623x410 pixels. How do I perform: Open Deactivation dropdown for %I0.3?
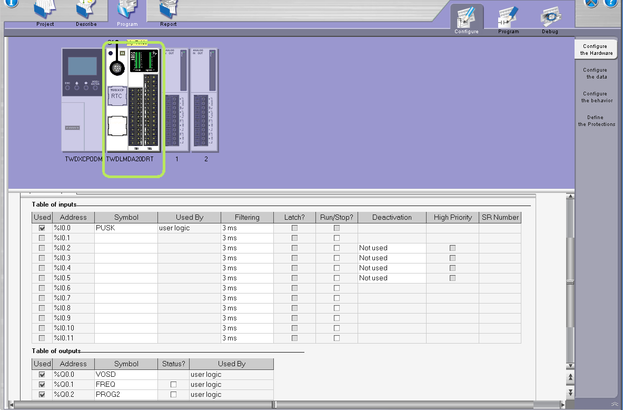pos(392,258)
